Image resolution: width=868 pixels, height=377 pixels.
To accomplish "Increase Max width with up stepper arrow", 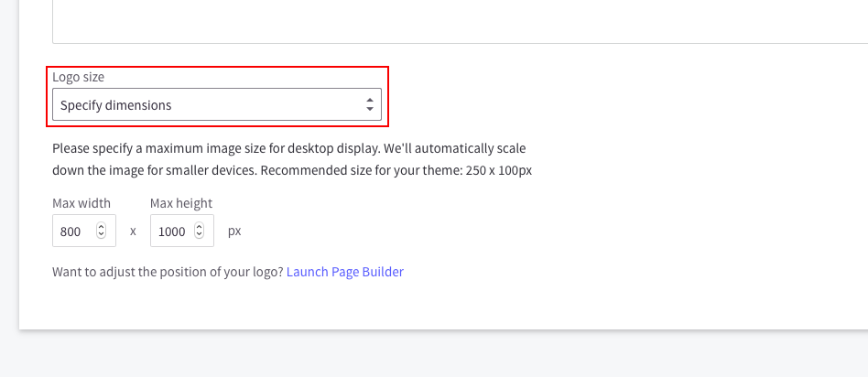I will 101,227.
